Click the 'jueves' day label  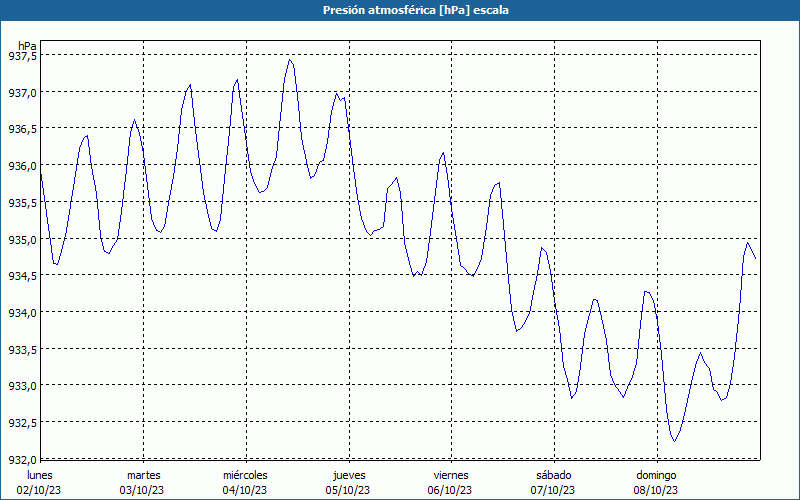[349, 475]
